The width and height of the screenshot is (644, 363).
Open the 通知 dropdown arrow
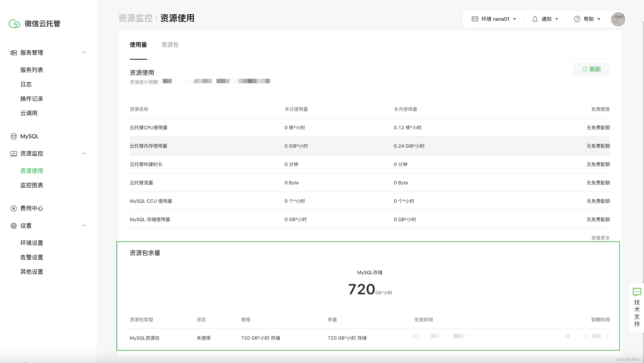coord(557,19)
